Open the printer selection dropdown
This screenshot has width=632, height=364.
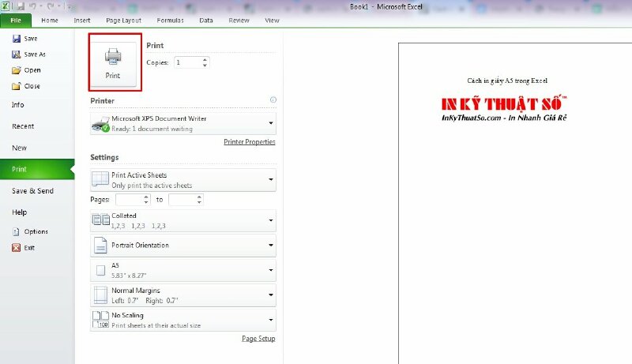pos(183,124)
